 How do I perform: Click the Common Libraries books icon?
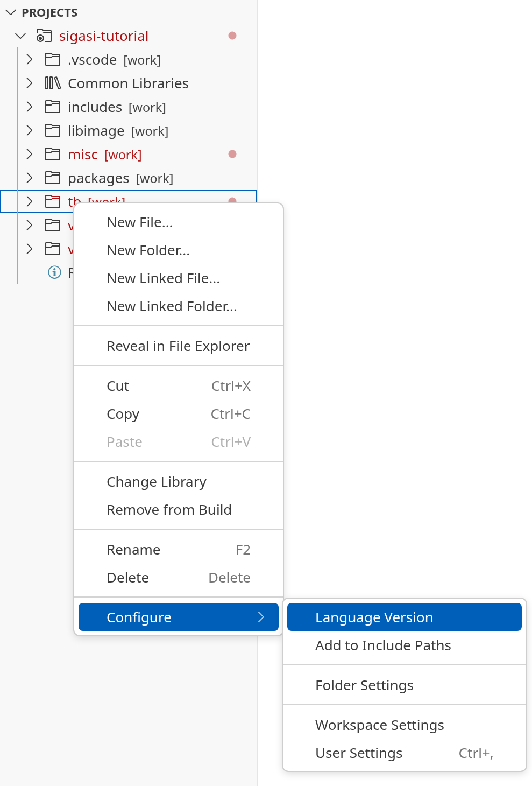pos(52,83)
